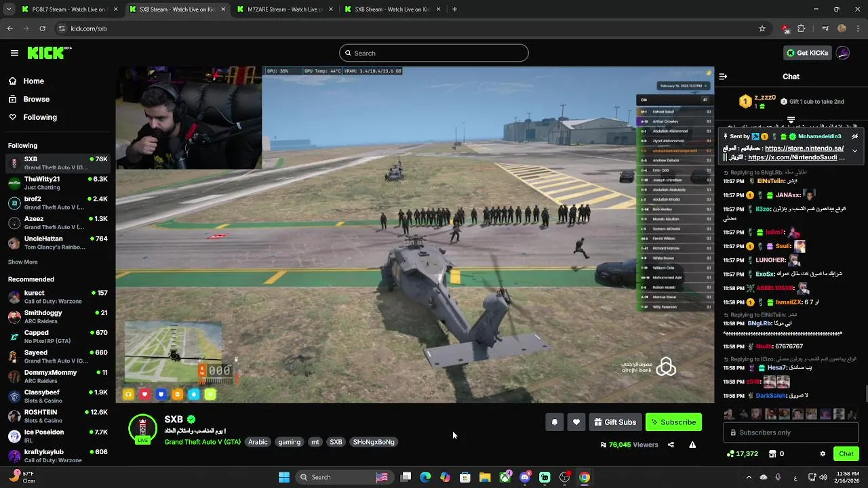Report stream with warning triangle icon
The image size is (868, 488).
click(692, 445)
